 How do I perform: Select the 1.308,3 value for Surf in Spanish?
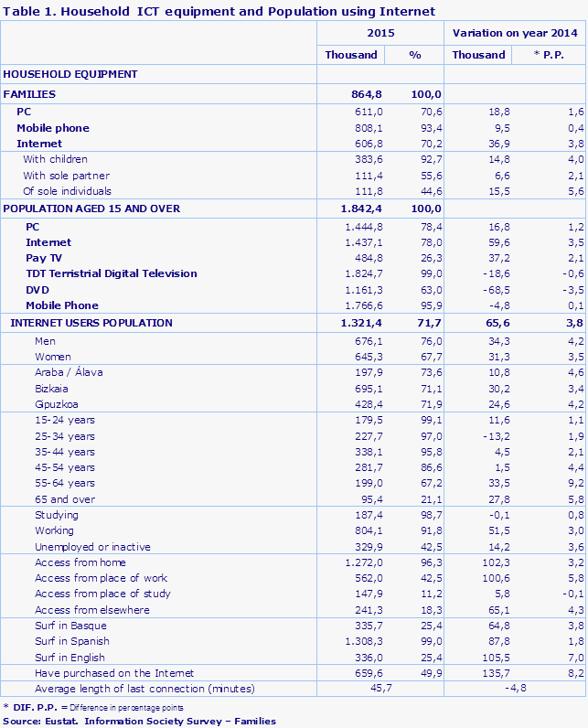pyautogui.click(x=364, y=641)
